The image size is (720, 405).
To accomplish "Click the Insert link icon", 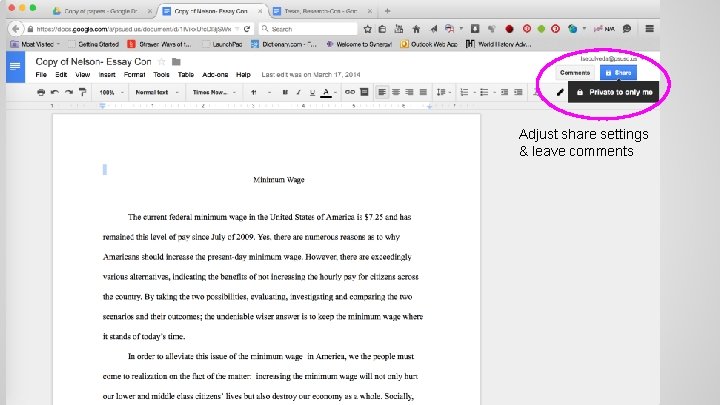I will pos(350,92).
